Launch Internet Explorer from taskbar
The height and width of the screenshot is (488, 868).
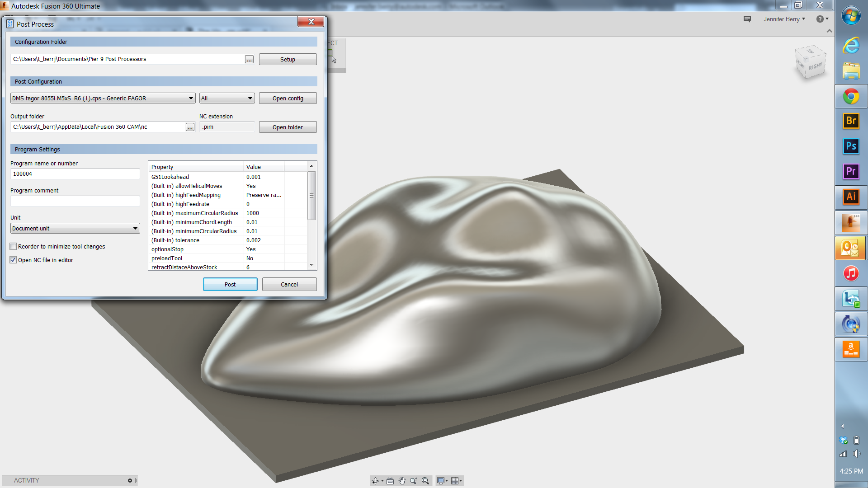[x=851, y=45]
